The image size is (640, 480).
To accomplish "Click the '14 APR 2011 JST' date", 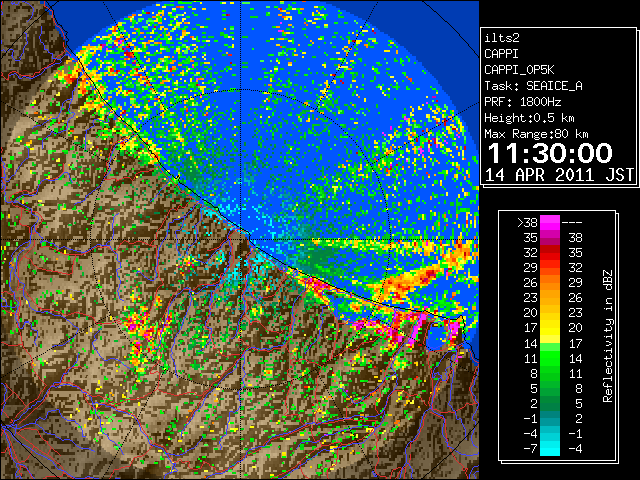I will point(559,175).
